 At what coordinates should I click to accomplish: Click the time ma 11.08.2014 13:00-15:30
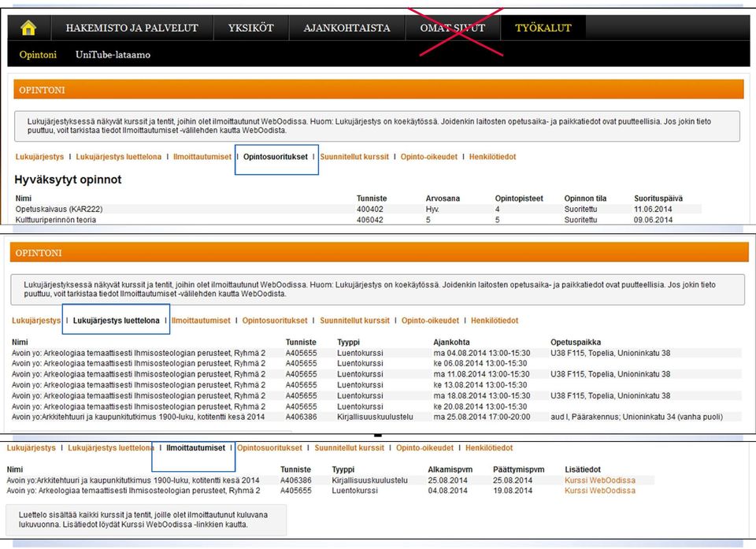[x=482, y=374]
